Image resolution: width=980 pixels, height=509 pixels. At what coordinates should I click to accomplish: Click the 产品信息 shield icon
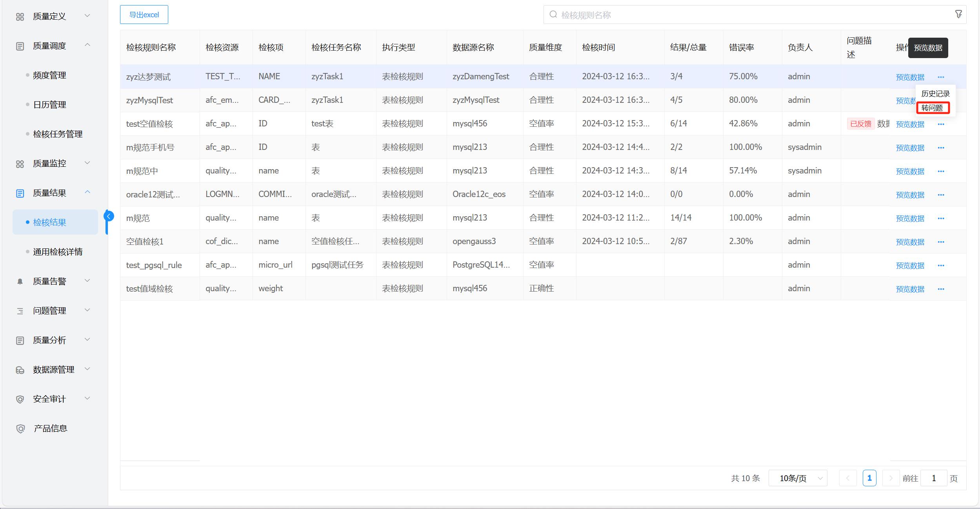20,429
